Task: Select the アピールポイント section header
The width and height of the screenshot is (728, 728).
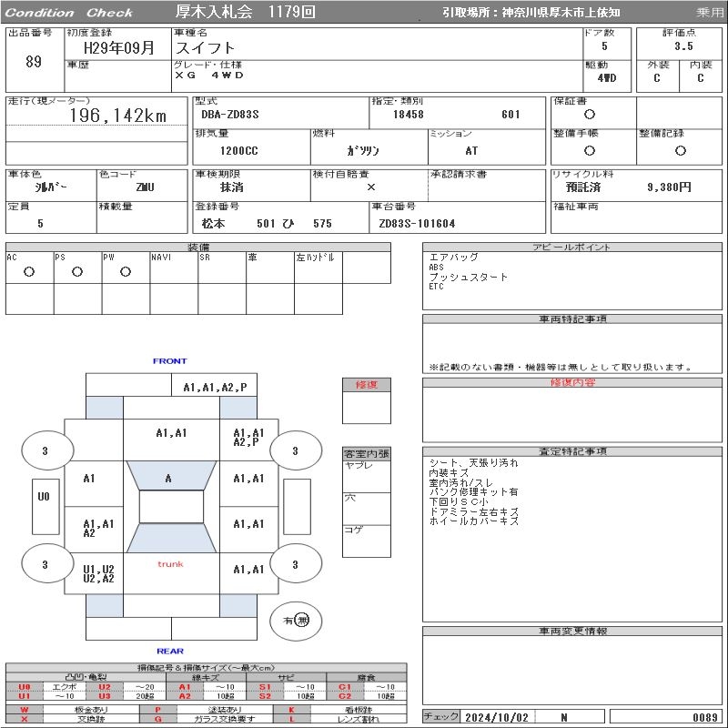Action: (572, 248)
